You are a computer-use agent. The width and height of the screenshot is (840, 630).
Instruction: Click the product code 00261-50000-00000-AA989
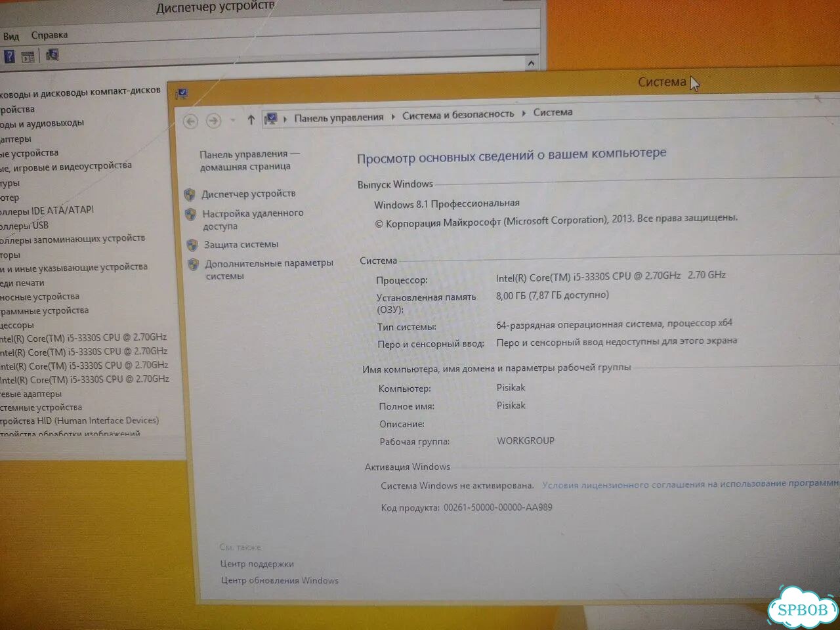tap(497, 507)
